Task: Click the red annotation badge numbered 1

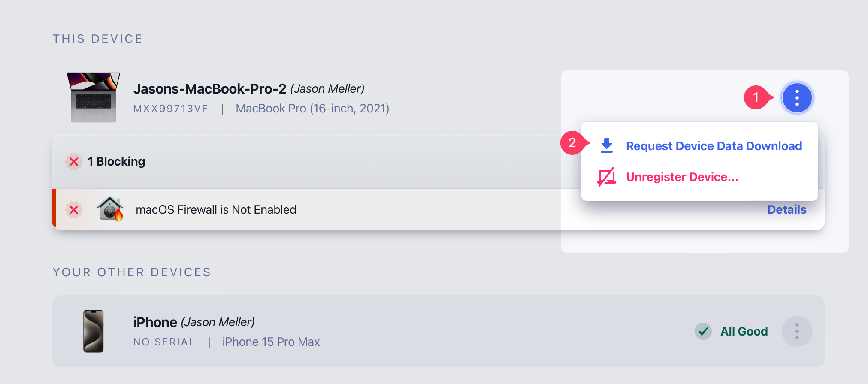Action: point(756,97)
